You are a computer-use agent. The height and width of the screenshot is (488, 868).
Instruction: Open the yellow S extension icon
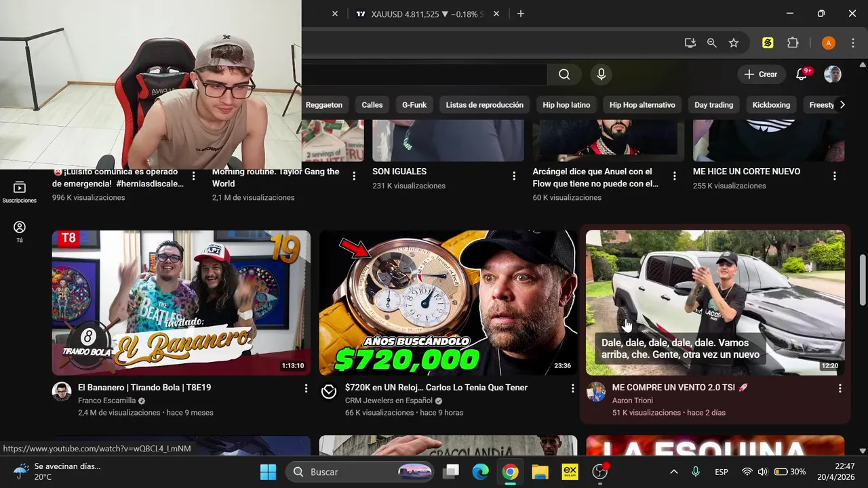click(x=768, y=43)
